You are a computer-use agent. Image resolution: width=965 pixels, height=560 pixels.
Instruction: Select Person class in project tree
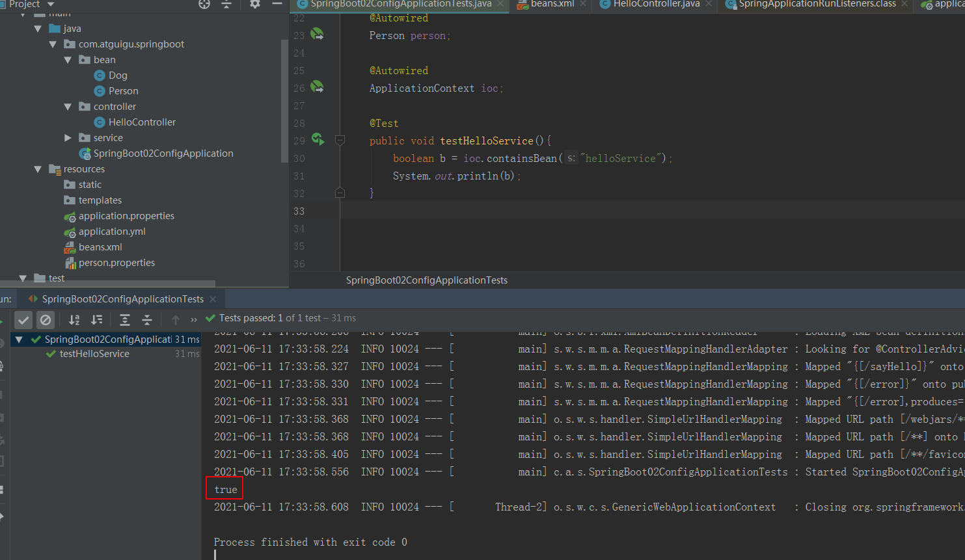pos(124,91)
